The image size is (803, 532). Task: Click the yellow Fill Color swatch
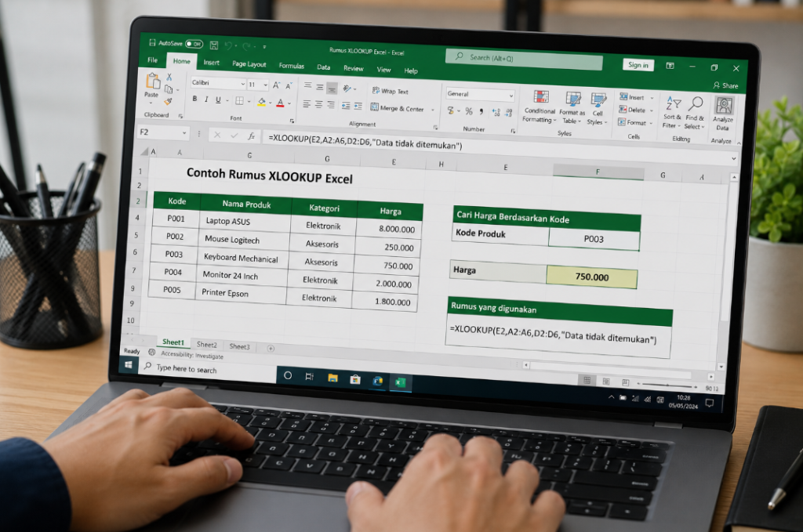pos(262,102)
